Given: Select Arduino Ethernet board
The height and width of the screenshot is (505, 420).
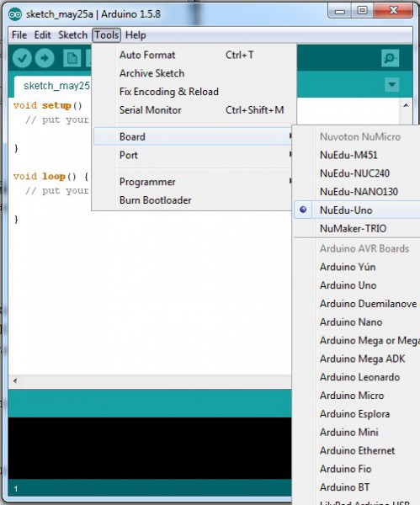Looking at the screenshot, I should [357, 450].
